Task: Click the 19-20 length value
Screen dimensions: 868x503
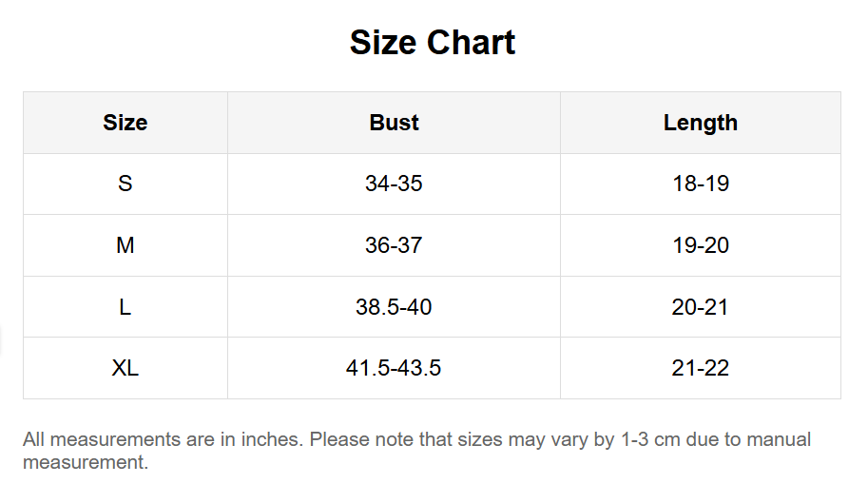Action: 701,245
